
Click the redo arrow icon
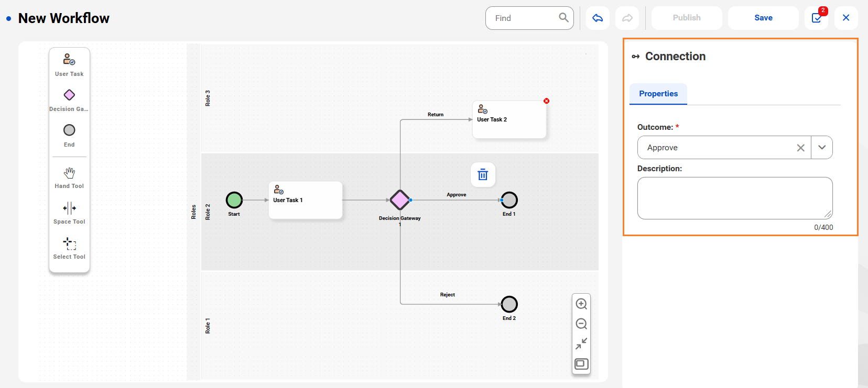(x=627, y=18)
